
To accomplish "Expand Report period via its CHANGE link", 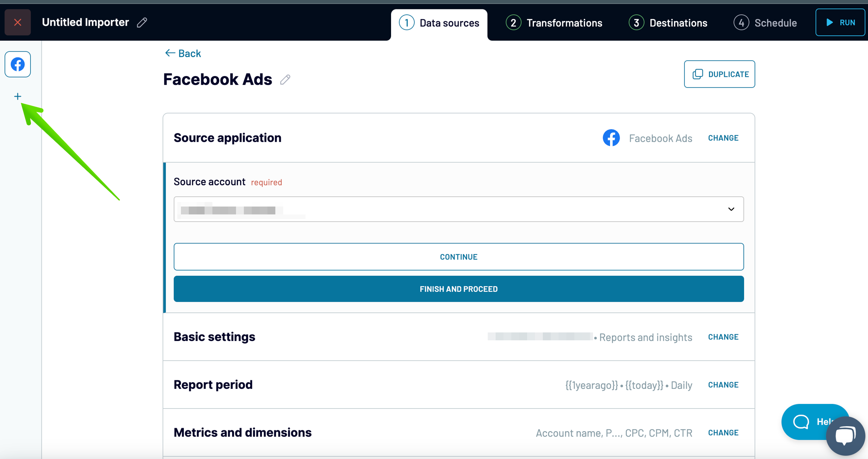I will (723, 385).
